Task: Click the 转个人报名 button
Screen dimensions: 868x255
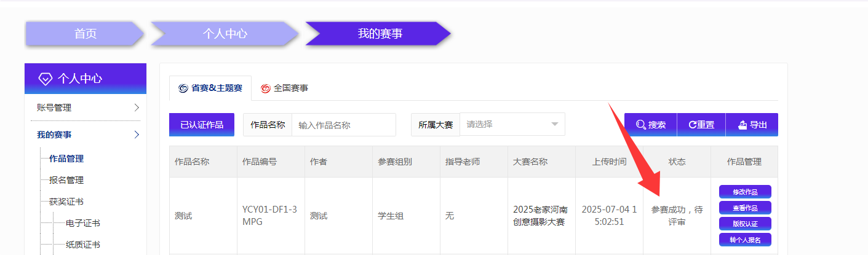Action: (745, 240)
